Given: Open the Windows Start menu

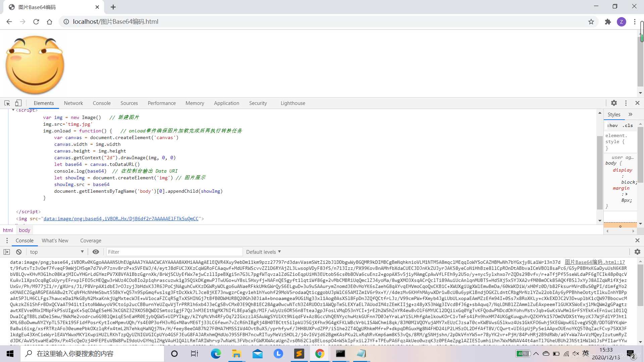Looking at the screenshot, I should click(x=10, y=354).
